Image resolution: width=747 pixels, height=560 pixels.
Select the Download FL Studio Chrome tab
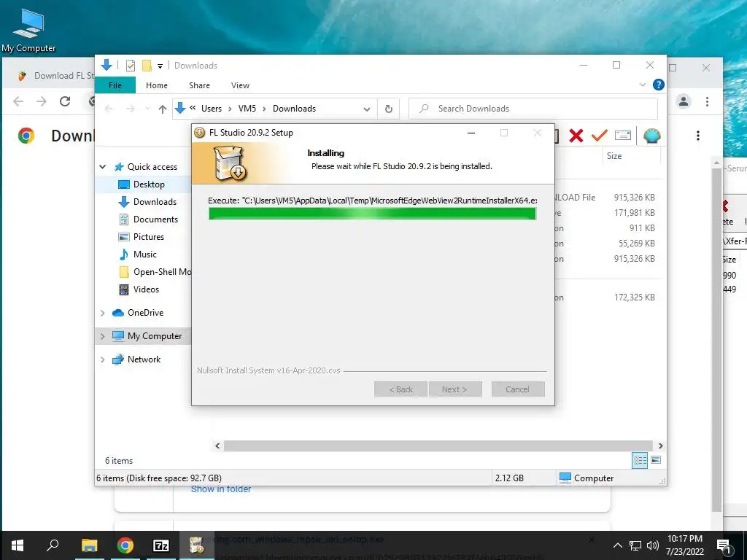pos(55,76)
